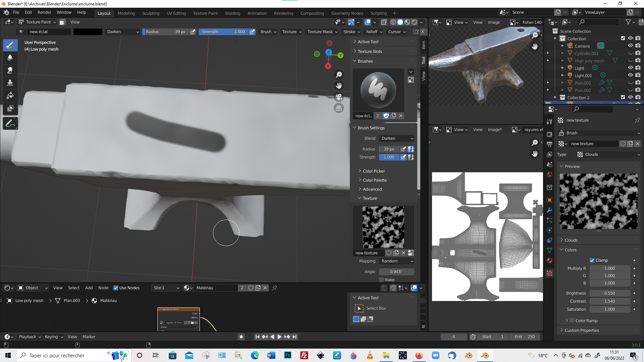Open the Edit menu
644x362 pixels.
tap(28, 12)
